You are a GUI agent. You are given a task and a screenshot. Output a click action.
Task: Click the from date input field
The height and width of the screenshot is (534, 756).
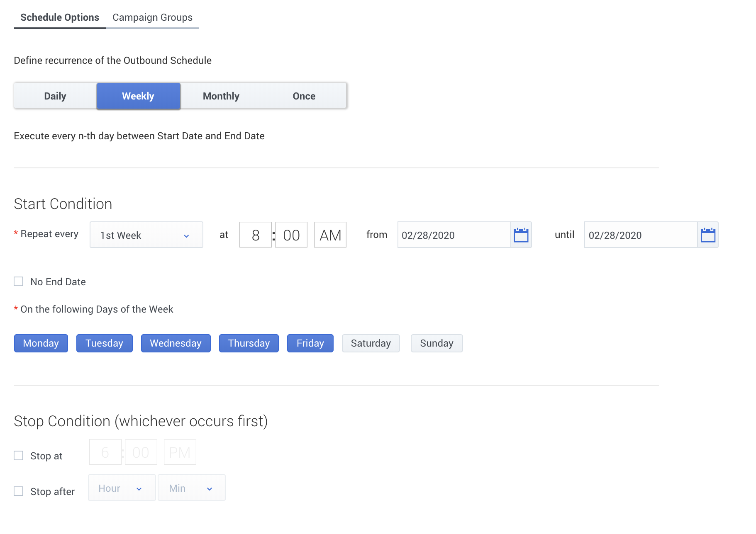[454, 235]
